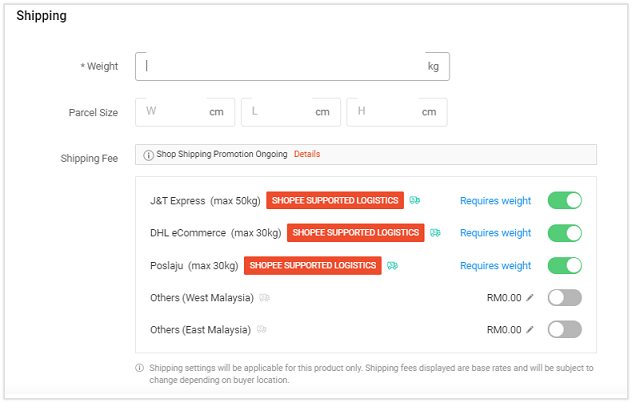Click the parcel width (W) field
Screen dimensions: 632x403
tap(175, 112)
